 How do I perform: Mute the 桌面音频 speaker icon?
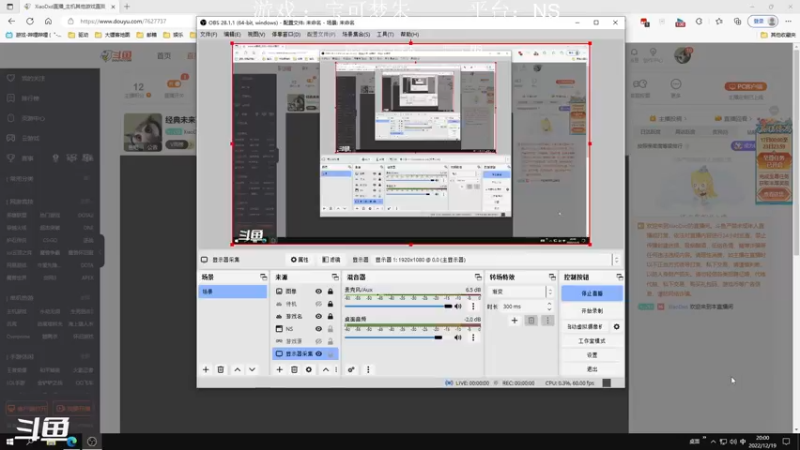(x=458, y=337)
